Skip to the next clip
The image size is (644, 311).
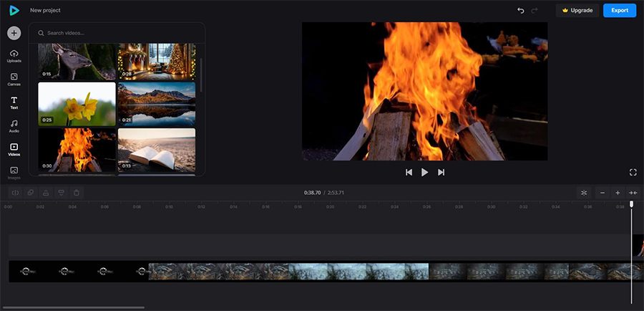[441, 173]
